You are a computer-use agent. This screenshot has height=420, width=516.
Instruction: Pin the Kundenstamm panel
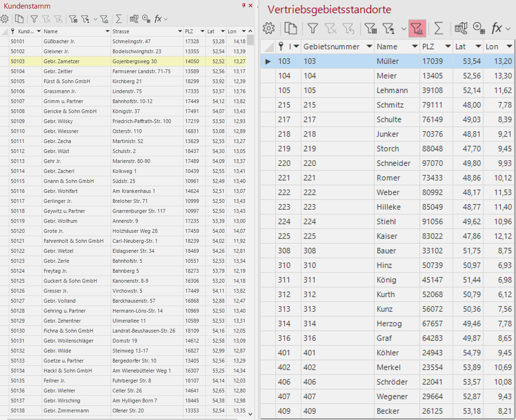tap(244, 5)
